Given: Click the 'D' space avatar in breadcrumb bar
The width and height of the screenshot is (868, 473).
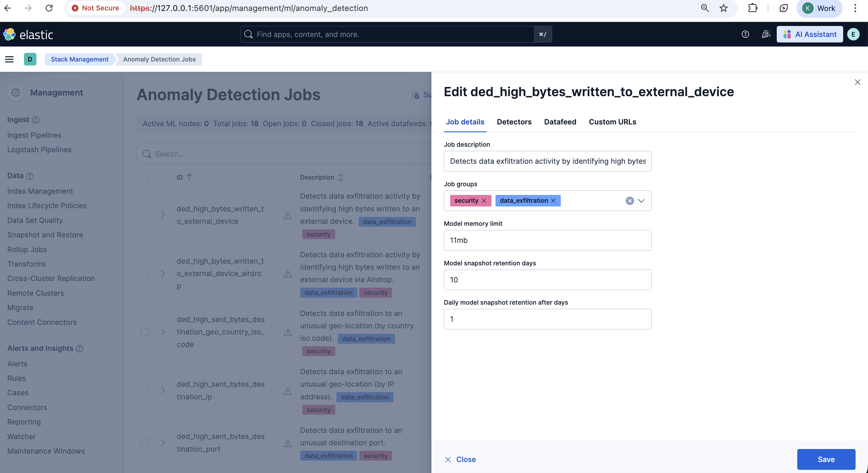Looking at the screenshot, I should pos(30,59).
